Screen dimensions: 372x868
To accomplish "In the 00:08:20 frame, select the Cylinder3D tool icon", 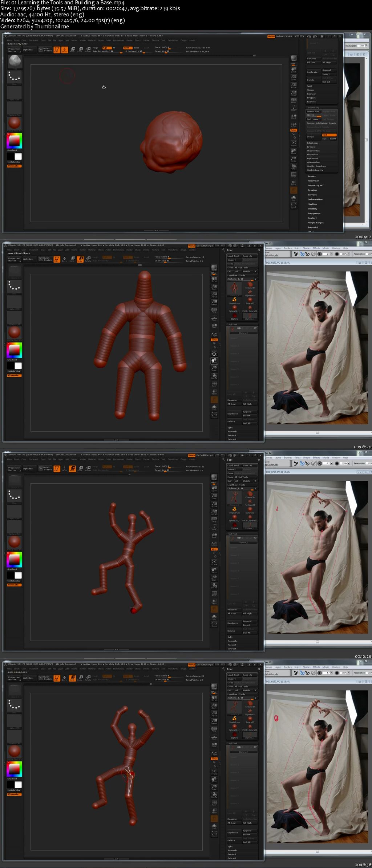I will pyautogui.click(x=250, y=285).
